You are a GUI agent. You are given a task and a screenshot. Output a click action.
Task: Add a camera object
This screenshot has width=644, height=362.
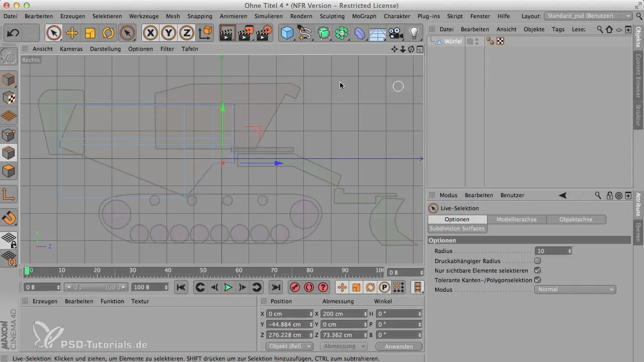396,33
